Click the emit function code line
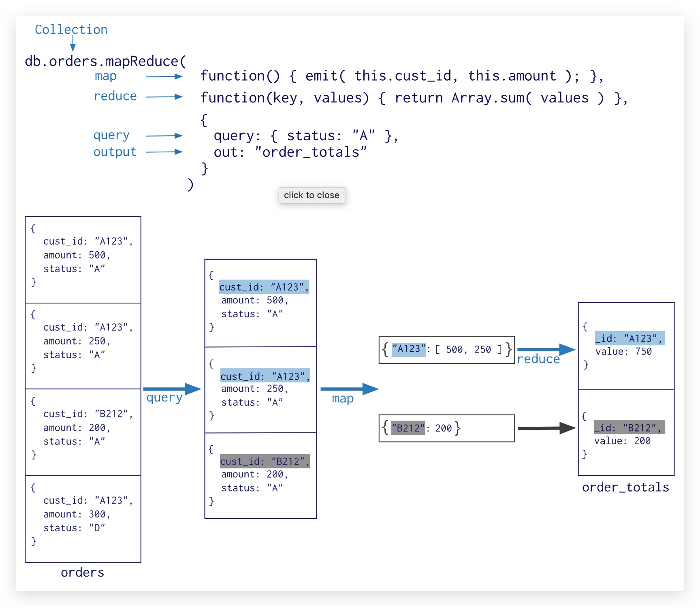700x607 pixels. pyautogui.click(x=402, y=76)
